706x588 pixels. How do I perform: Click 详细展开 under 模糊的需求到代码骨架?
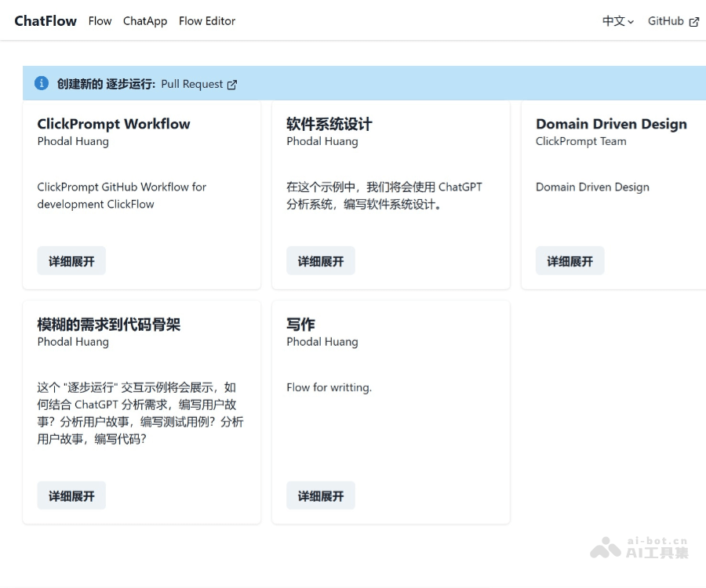[x=71, y=496]
